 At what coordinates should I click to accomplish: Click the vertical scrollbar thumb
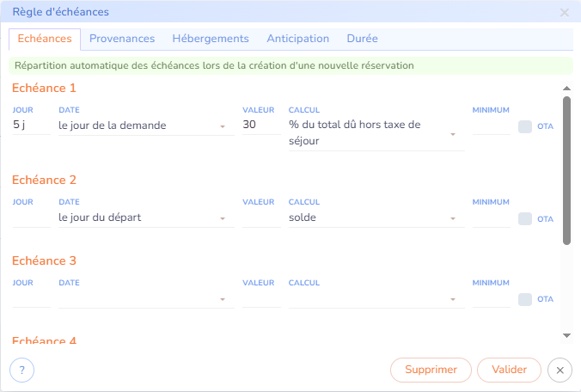[566, 170]
